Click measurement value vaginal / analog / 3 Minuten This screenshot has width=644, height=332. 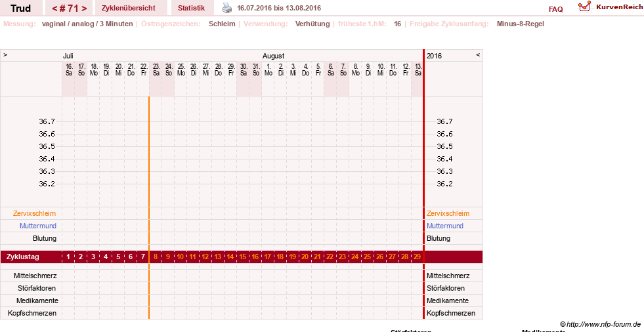point(87,24)
